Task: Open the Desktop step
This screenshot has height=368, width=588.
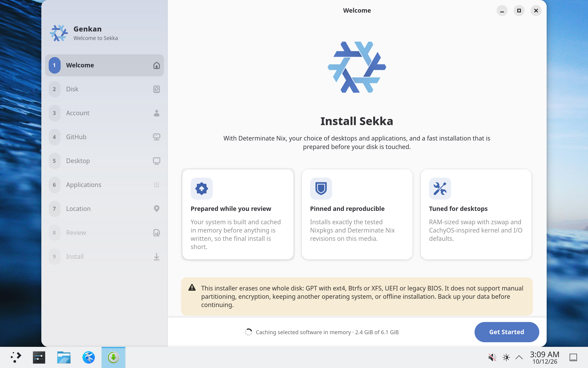Action: coord(104,161)
